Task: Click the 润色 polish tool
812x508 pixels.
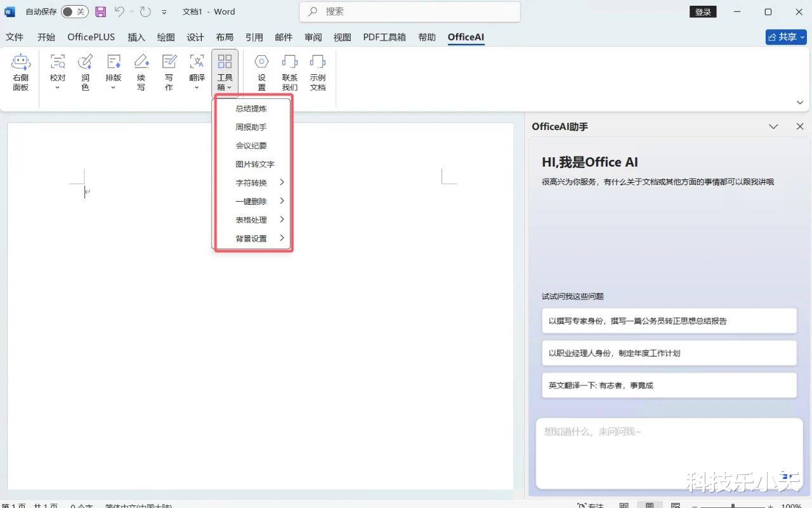Action: (x=85, y=72)
